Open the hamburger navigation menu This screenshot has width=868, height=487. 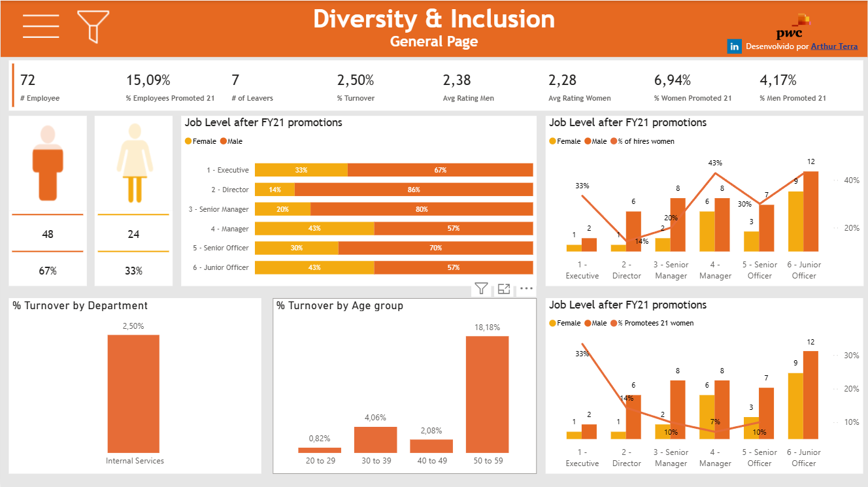41,27
